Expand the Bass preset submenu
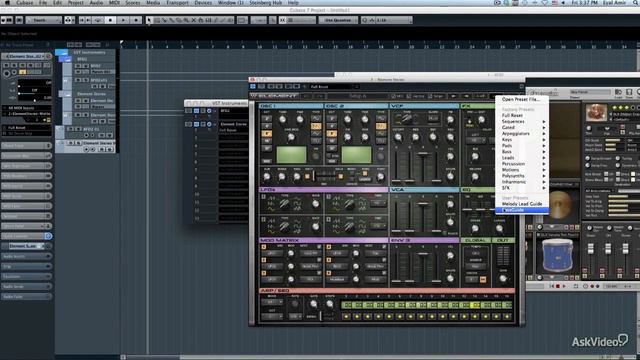640x360 pixels. 522,152
